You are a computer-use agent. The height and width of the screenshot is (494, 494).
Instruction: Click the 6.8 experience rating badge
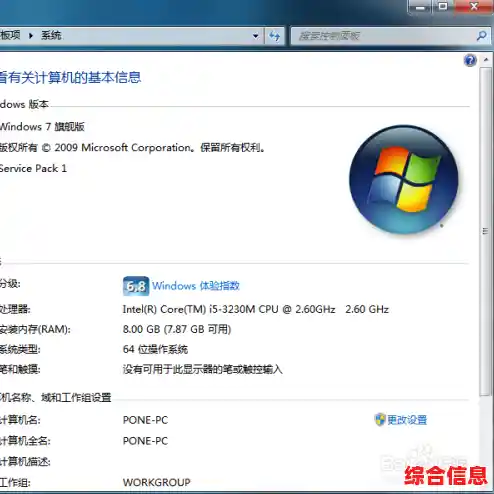tap(136, 286)
